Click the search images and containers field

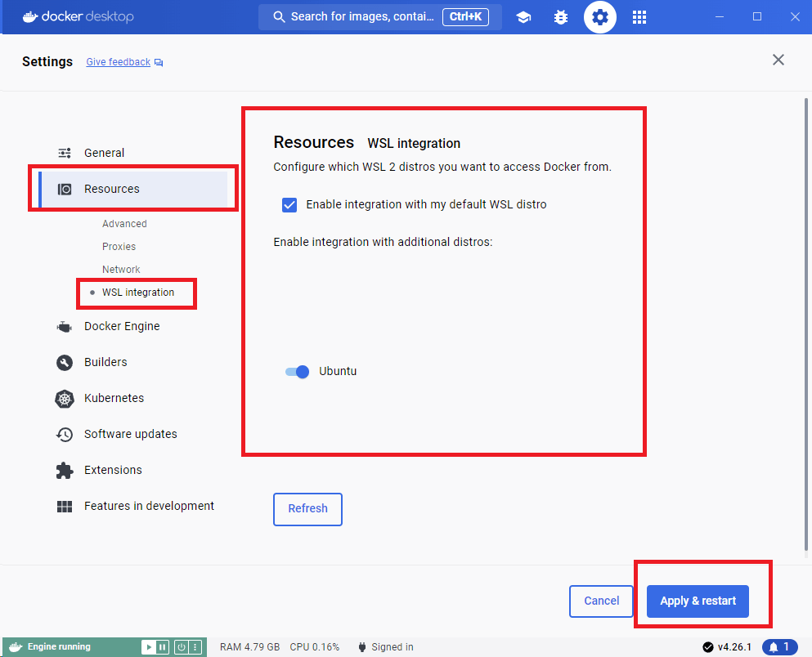[380, 17]
